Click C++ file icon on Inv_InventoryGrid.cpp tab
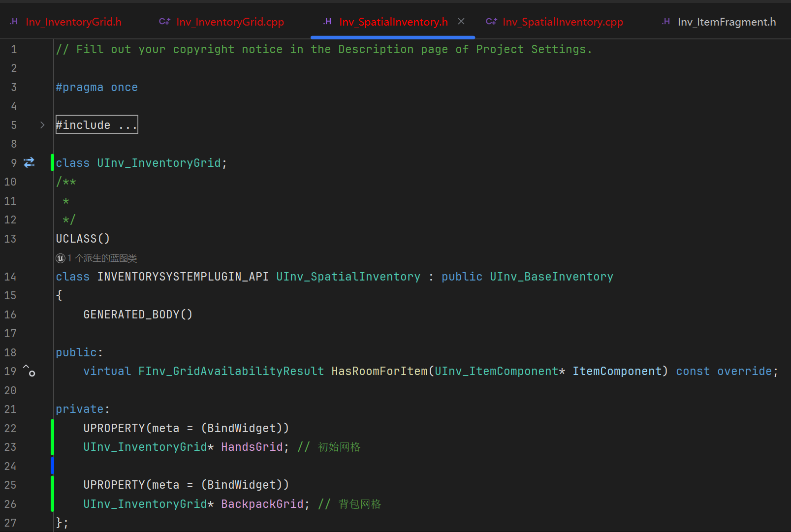 tap(164, 22)
